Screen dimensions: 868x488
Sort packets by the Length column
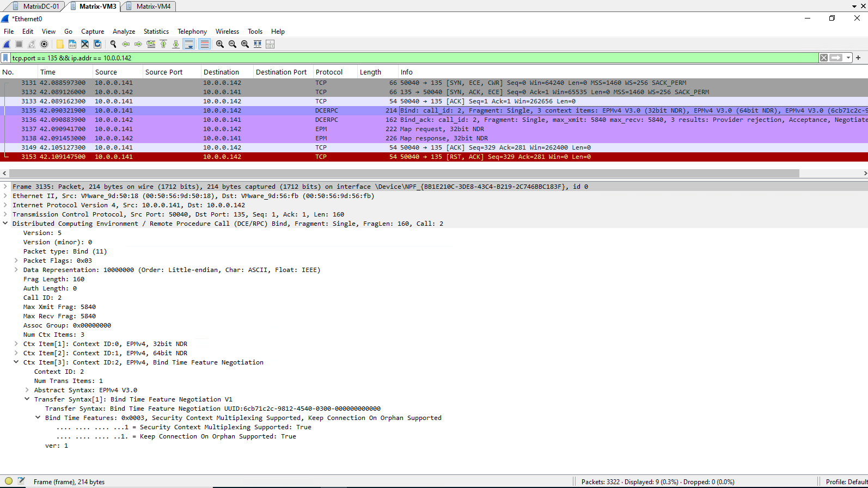click(x=377, y=72)
